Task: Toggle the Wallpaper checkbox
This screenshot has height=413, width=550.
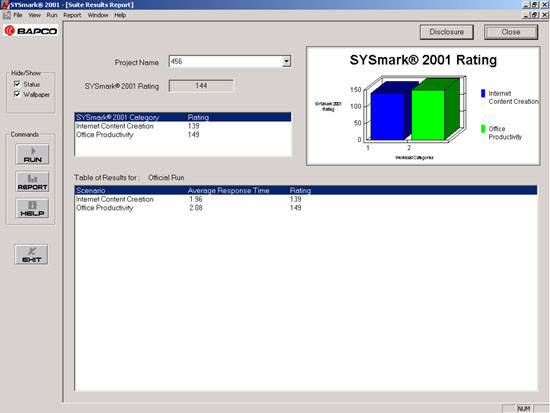Action: [x=17, y=94]
